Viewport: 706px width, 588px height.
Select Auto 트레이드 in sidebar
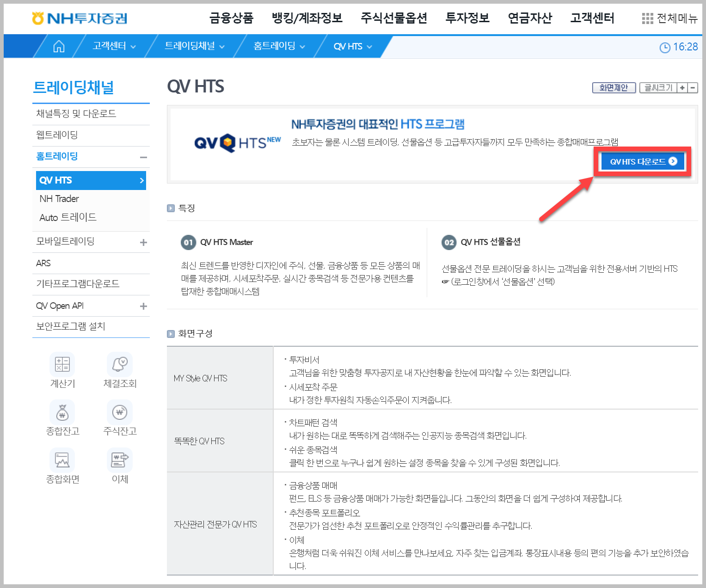[68, 217]
